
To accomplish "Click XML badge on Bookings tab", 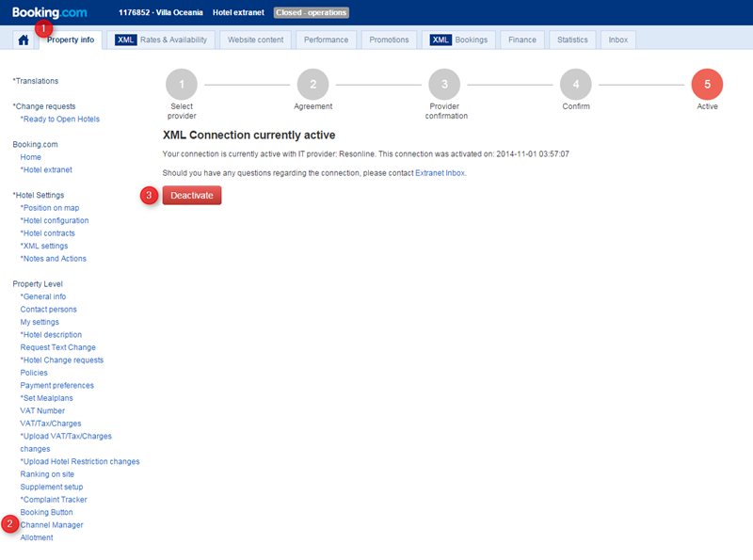I will coord(441,40).
